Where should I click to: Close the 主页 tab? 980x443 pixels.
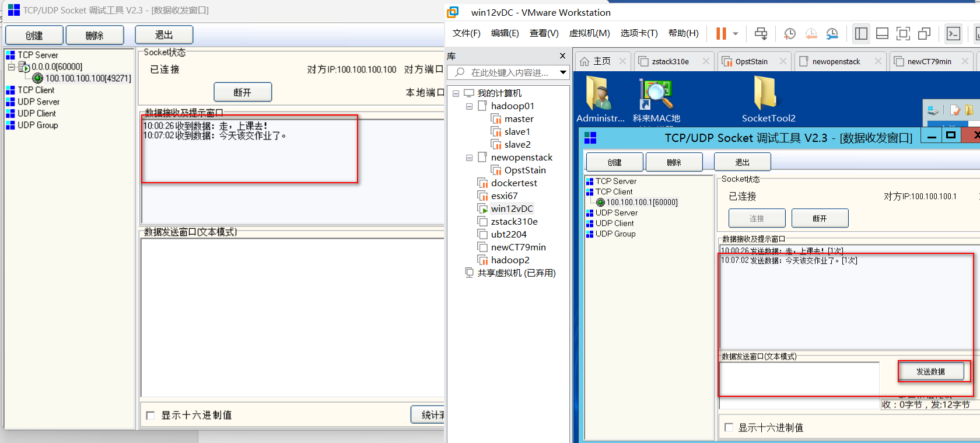click(622, 61)
